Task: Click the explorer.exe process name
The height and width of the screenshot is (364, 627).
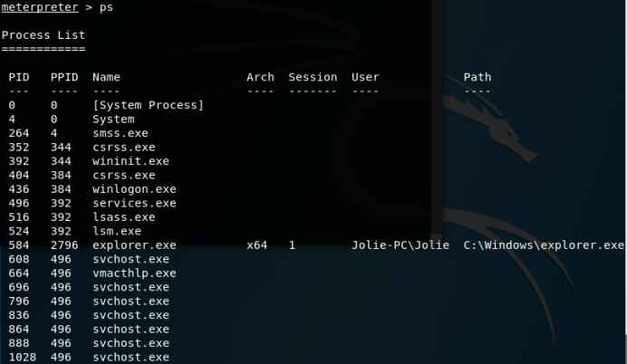Action: 134,245
